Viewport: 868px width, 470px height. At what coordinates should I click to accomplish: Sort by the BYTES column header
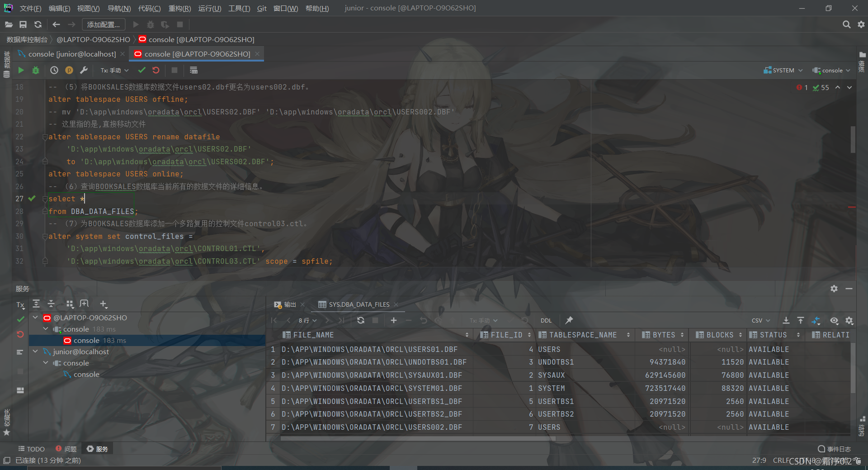(663, 335)
